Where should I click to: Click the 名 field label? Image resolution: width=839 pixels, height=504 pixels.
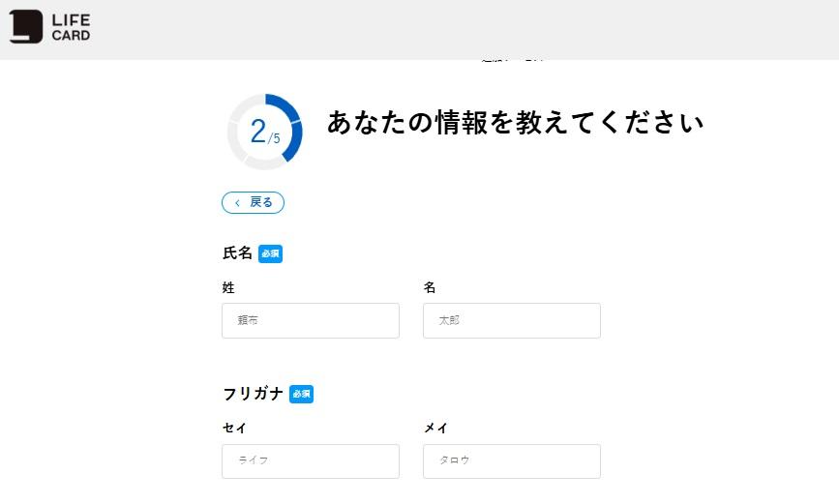[x=430, y=287]
